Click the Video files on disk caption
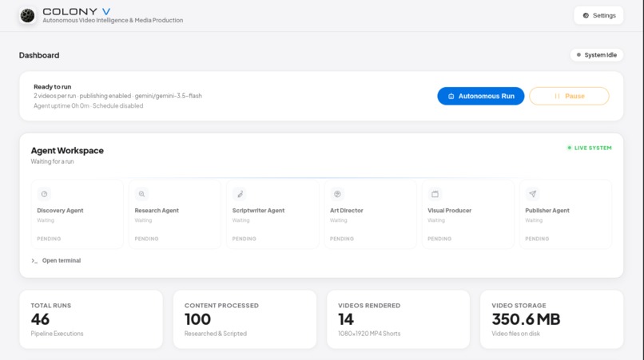Image resolution: width=644 pixels, height=360 pixels. click(x=516, y=334)
